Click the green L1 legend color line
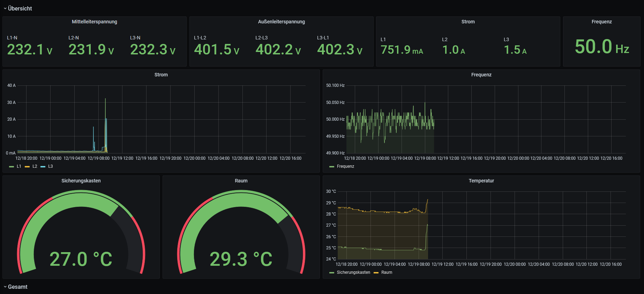644x294 pixels. point(12,167)
